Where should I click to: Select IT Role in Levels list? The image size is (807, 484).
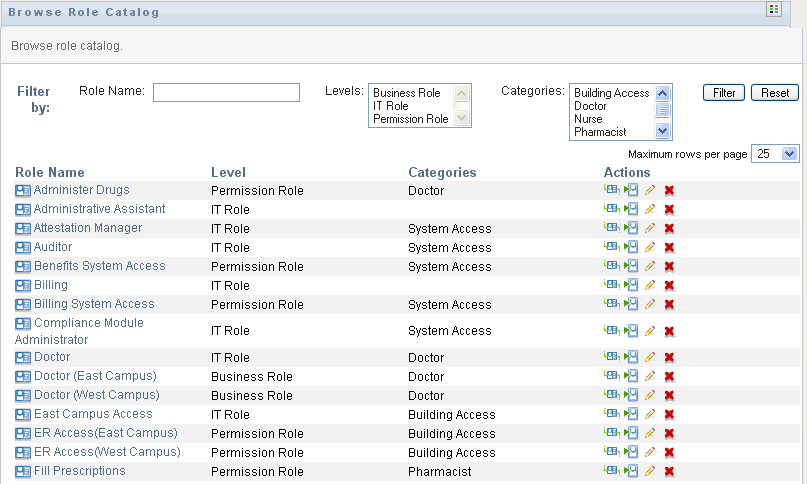[391, 106]
